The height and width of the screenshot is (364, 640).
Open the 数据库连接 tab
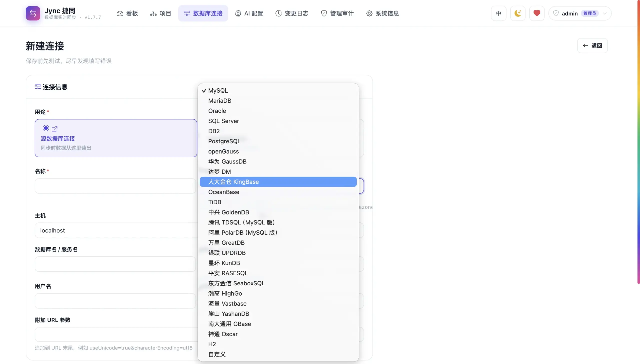click(x=203, y=13)
